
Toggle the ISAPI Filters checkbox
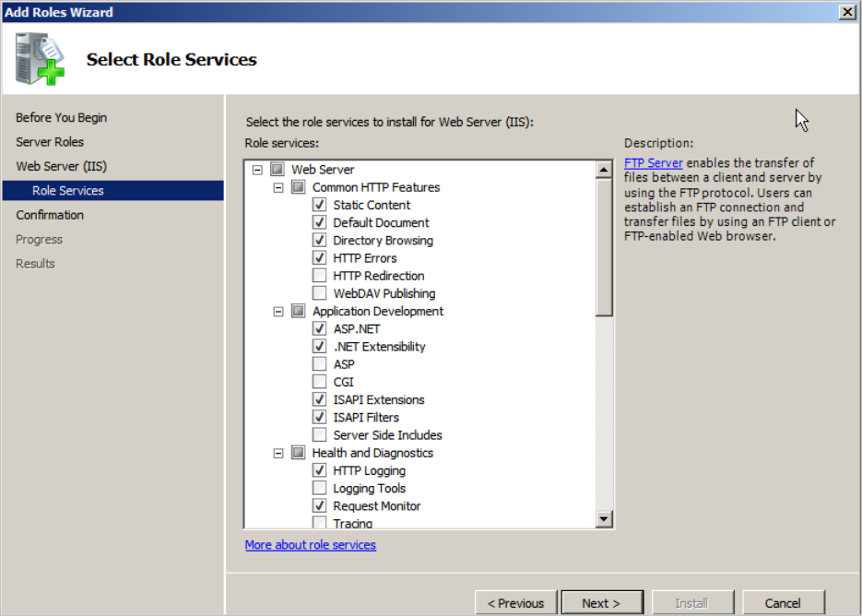[x=319, y=417]
